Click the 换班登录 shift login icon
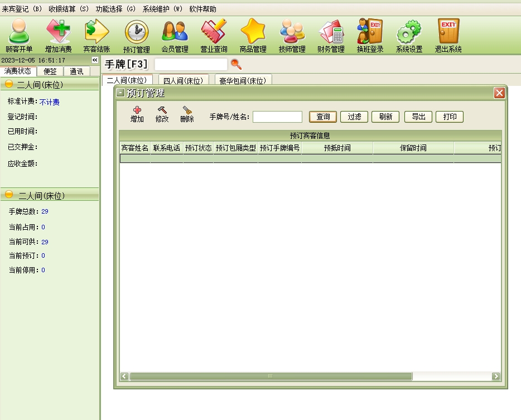 pyautogui.click(x=370, y=36)
